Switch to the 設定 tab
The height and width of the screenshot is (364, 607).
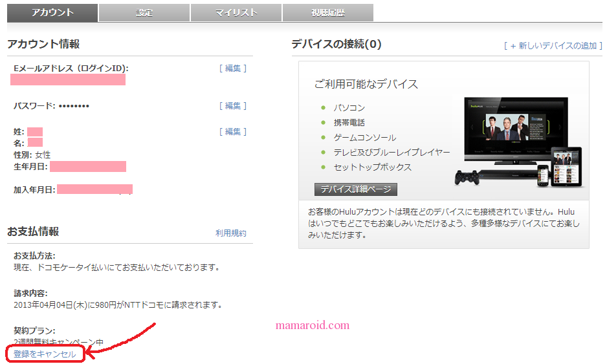[x=144, y=13]
